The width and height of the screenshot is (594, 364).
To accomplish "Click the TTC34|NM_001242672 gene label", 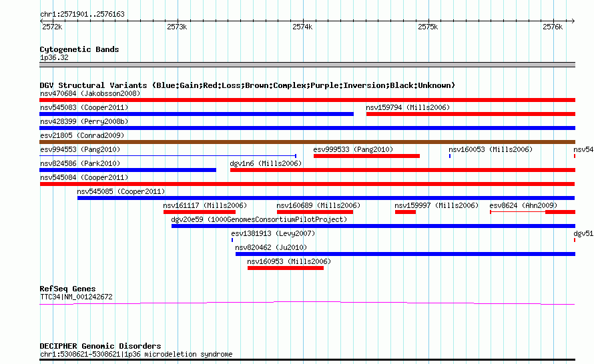I will coord(76,297).
